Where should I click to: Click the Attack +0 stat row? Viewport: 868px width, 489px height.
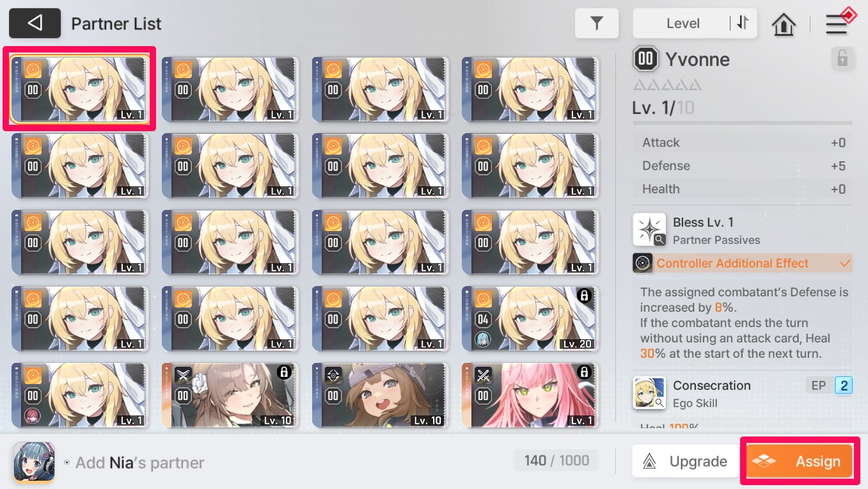pos(743,143)
